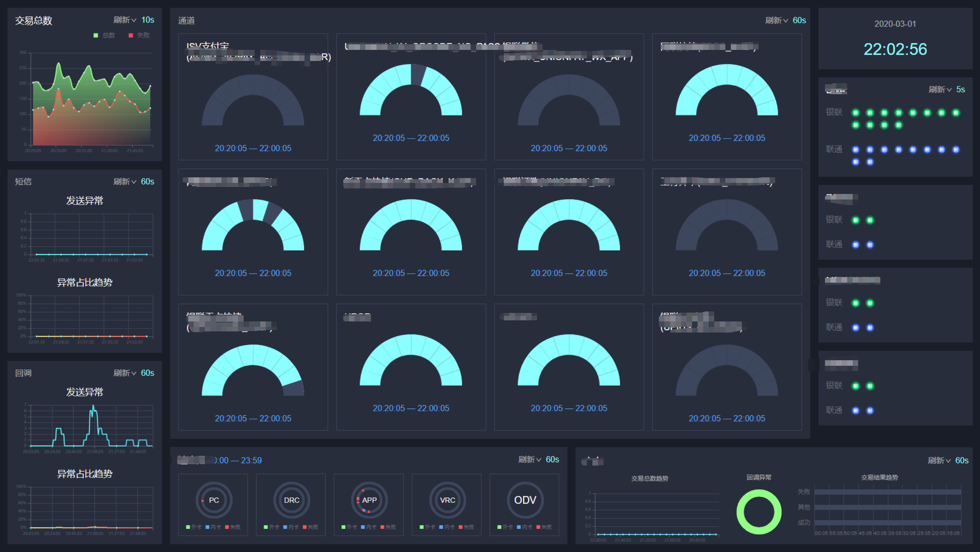Click the 22:02:56 clock display
This screenshot has width=980, height=552.
tap(895, 49)
